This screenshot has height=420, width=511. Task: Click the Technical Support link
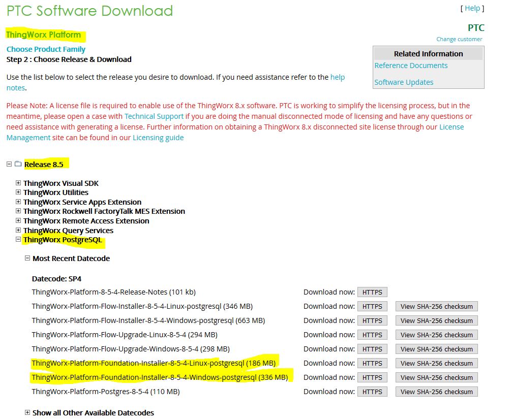point(154,116)
